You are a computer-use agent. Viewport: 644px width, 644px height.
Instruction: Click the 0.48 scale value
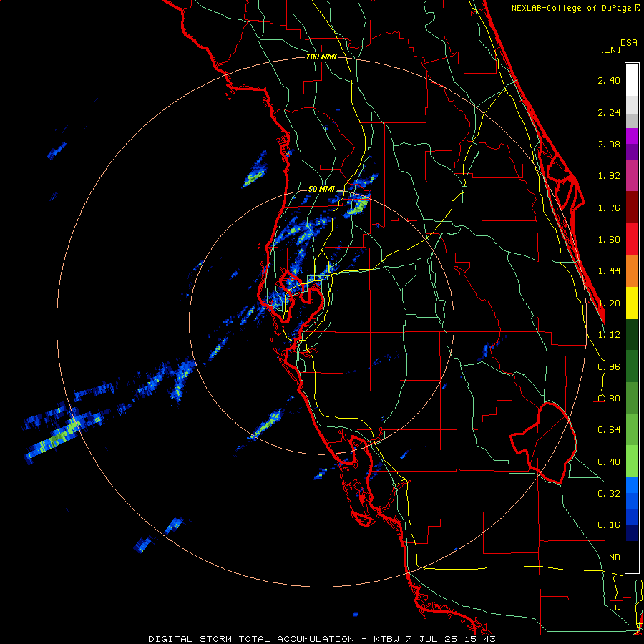(609, 462)
